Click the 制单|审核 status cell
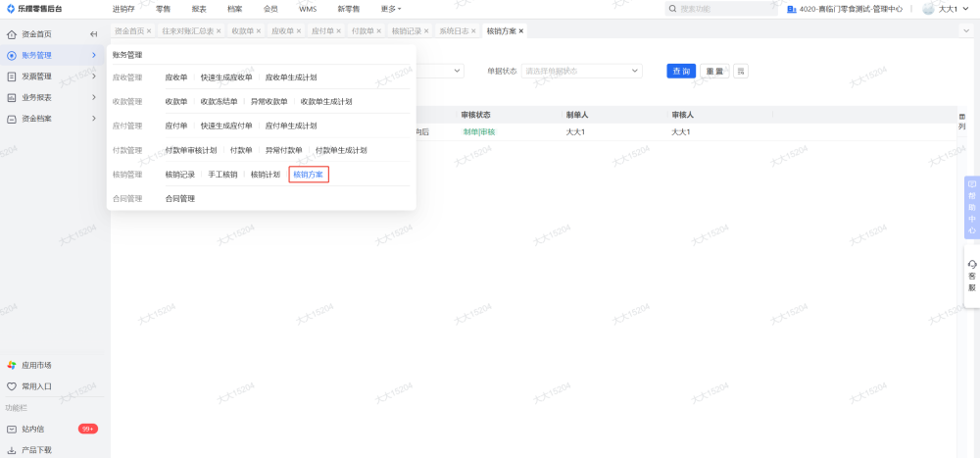 click(479, 132)
